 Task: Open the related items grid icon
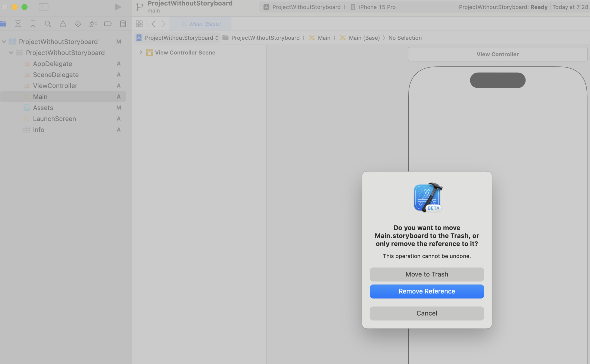click(139, 24)
